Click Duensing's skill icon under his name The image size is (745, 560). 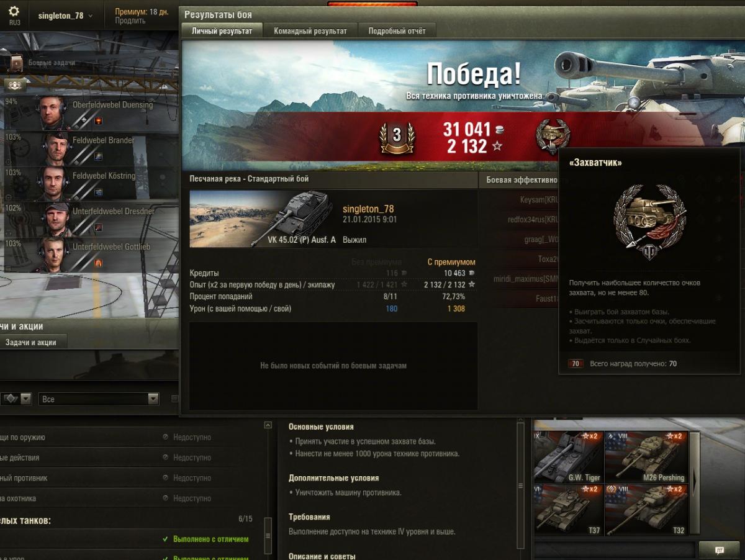98,121
